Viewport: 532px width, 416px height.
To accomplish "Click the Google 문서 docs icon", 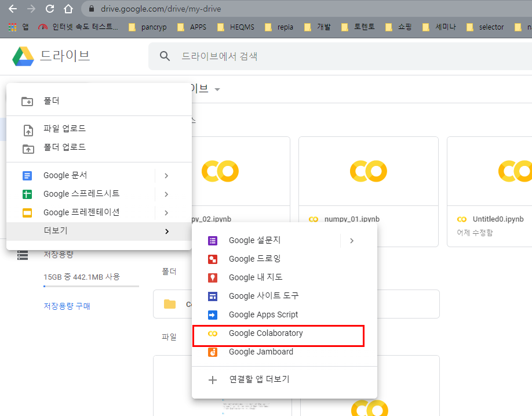I will point(27,175).
